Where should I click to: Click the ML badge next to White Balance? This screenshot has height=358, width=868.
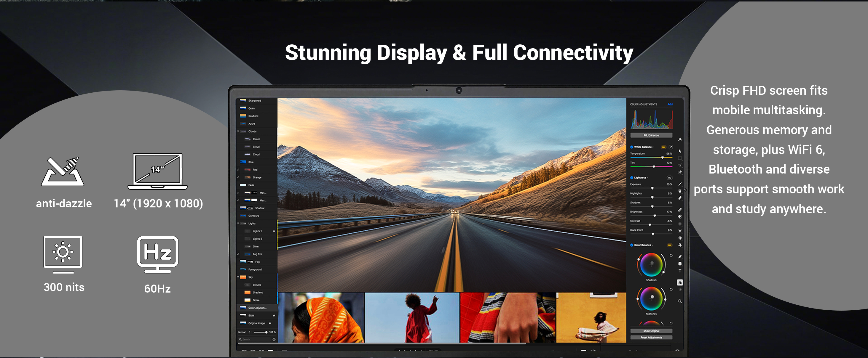(663, 147)
